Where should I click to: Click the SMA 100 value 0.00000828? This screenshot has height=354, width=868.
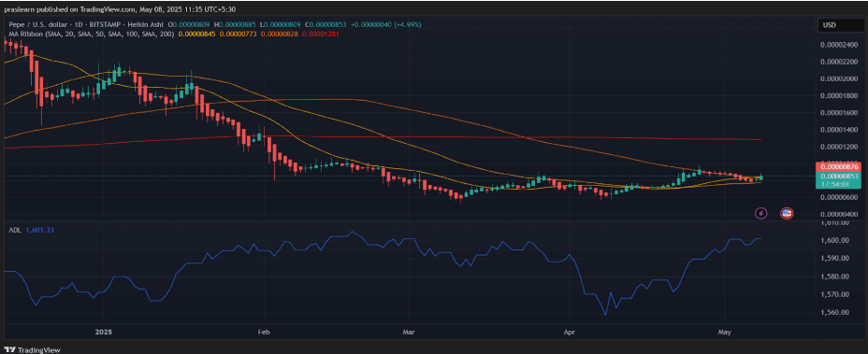tap(280, 34)
